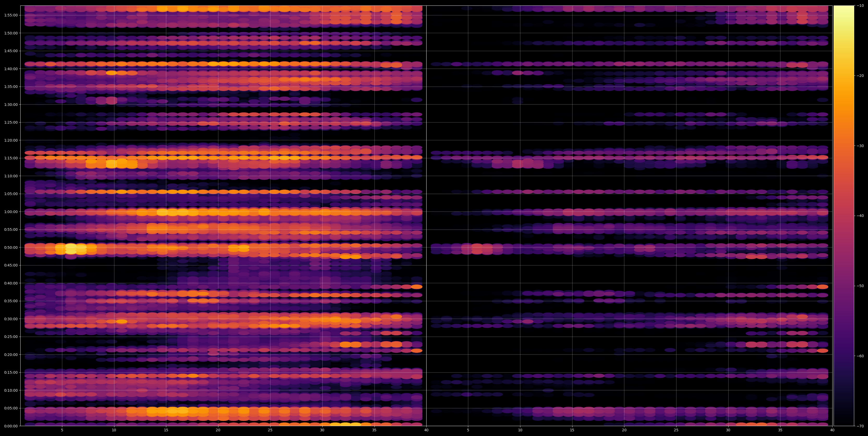Select x-axis label 40 under the left heatmap
This screenshot has height=436, width=868.
coord(426,430)
